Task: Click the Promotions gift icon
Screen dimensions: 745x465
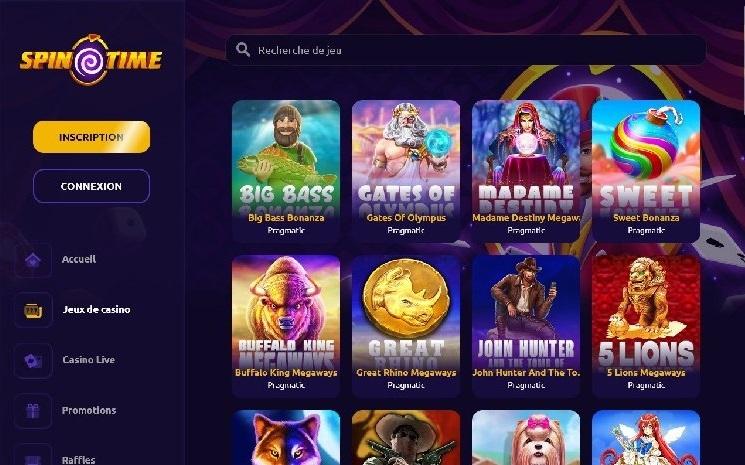Action: 33,411
